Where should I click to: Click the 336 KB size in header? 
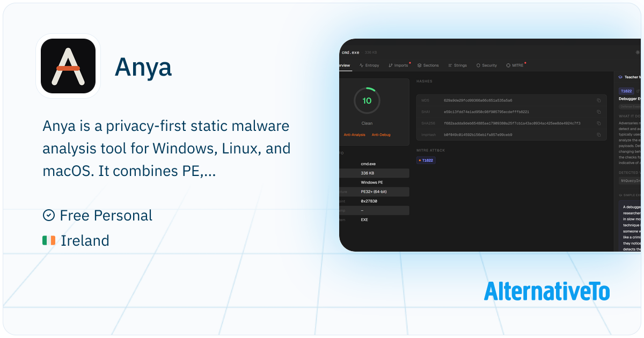[x=371, y=53]
